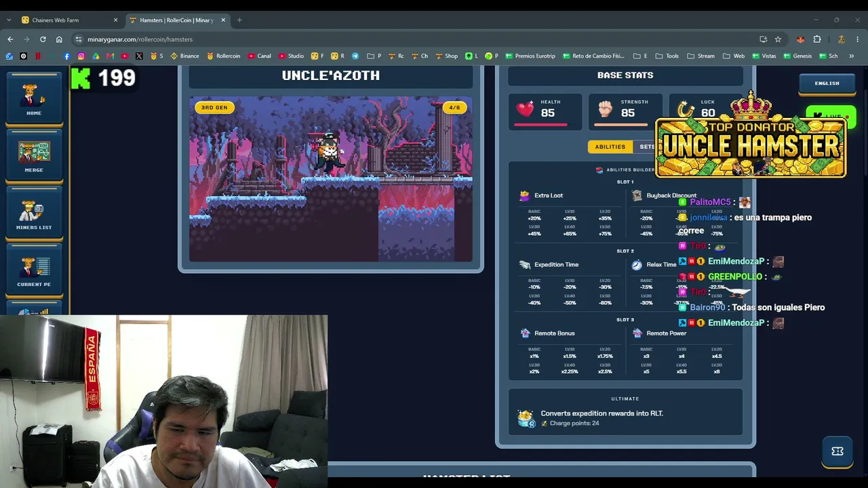Viewport: 868px width, 488px height.
Task: Open the browser home page
Action: (x=59, y=39)
